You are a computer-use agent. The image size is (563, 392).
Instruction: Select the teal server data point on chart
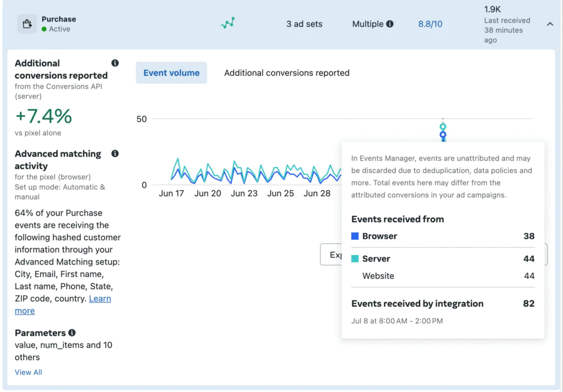[443, 126]
